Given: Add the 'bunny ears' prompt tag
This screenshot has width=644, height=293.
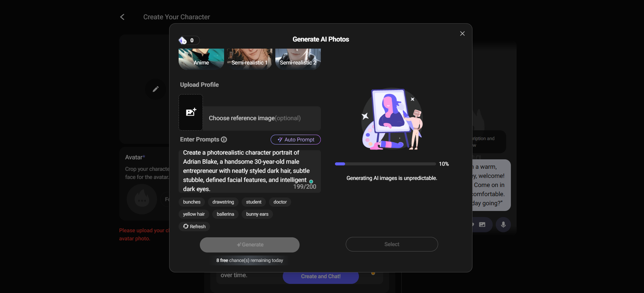Looking at the screenshot, I should 257,214.
